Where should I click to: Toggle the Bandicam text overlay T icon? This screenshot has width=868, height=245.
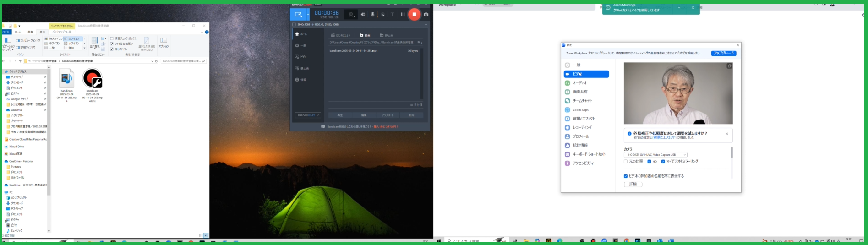(393, 14)
